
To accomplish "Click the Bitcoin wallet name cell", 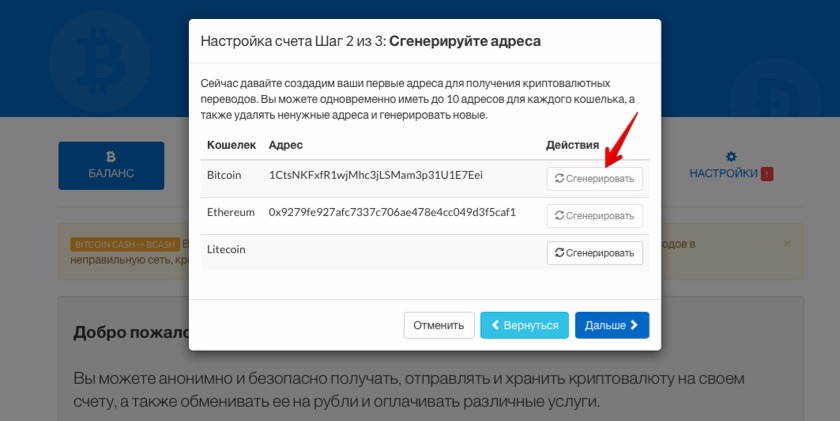I will pos(224,175).
